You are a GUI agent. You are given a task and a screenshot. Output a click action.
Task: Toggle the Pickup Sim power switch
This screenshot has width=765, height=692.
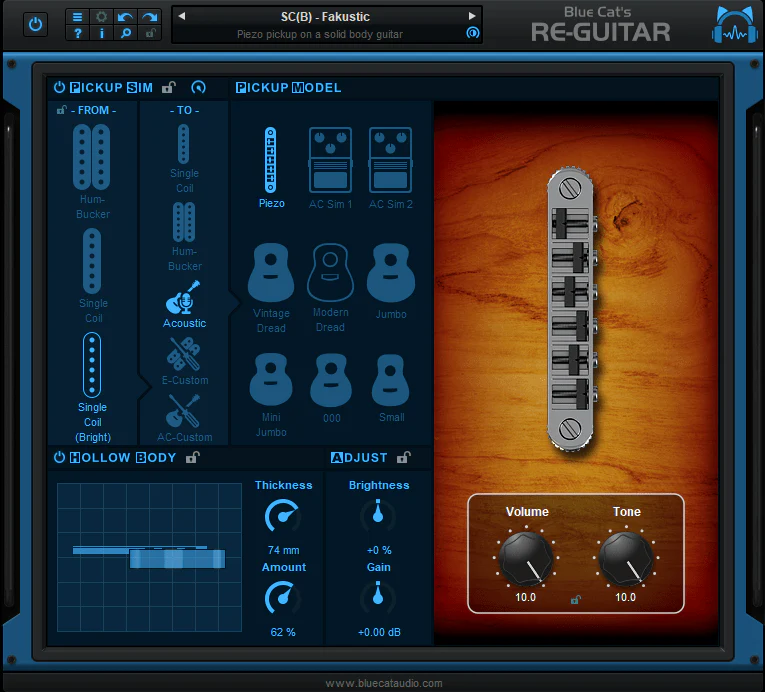pyautogui.click(x=59, y=87)
